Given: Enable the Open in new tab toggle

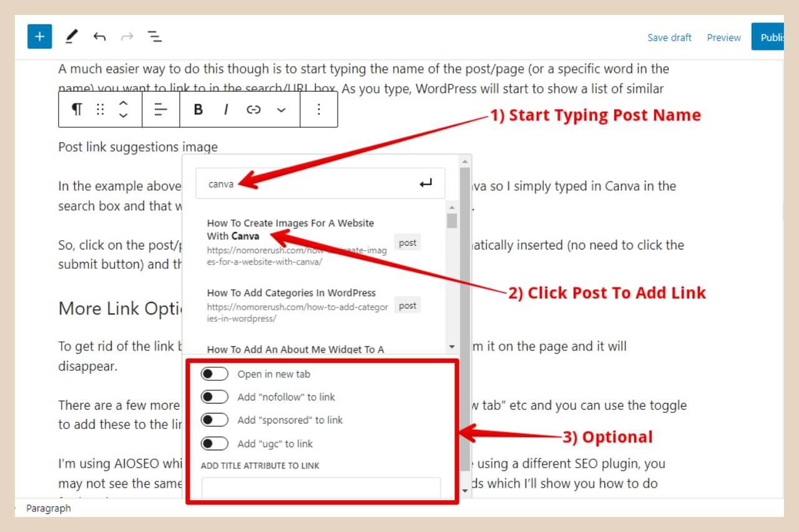Looking at the screenshot, I should 215,373.
